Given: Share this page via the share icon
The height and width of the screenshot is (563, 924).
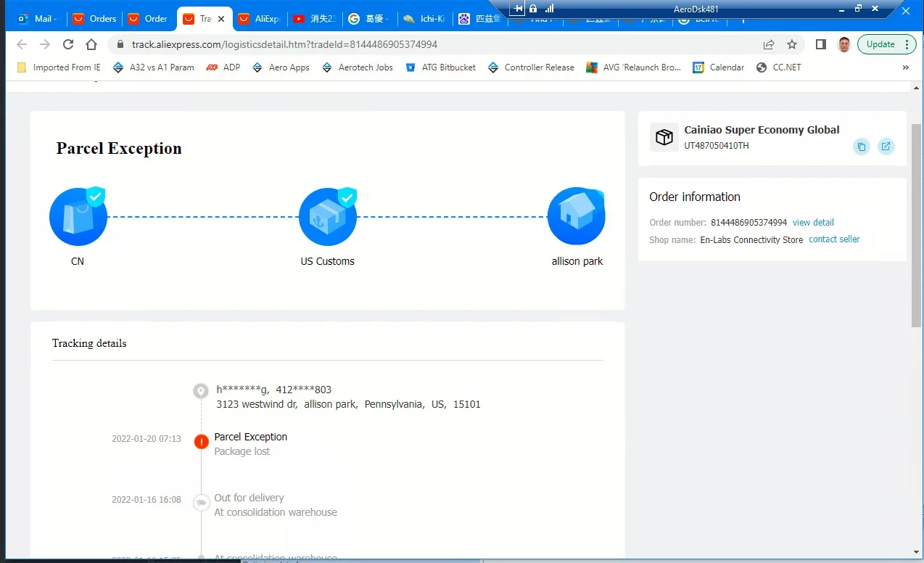Looking at the screenshot, I should pyautogui.click(x=769, y=44).
